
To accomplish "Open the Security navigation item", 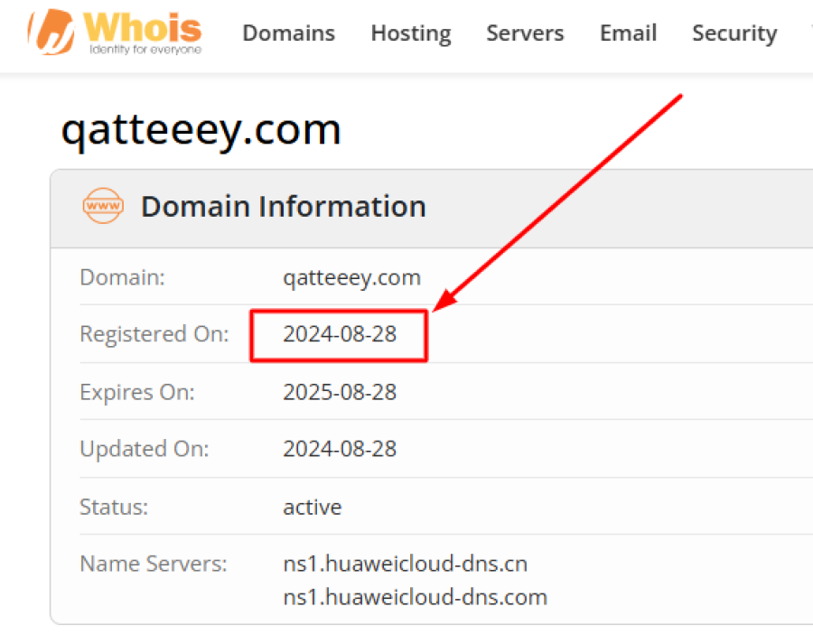I will click(x=734, y=33).
